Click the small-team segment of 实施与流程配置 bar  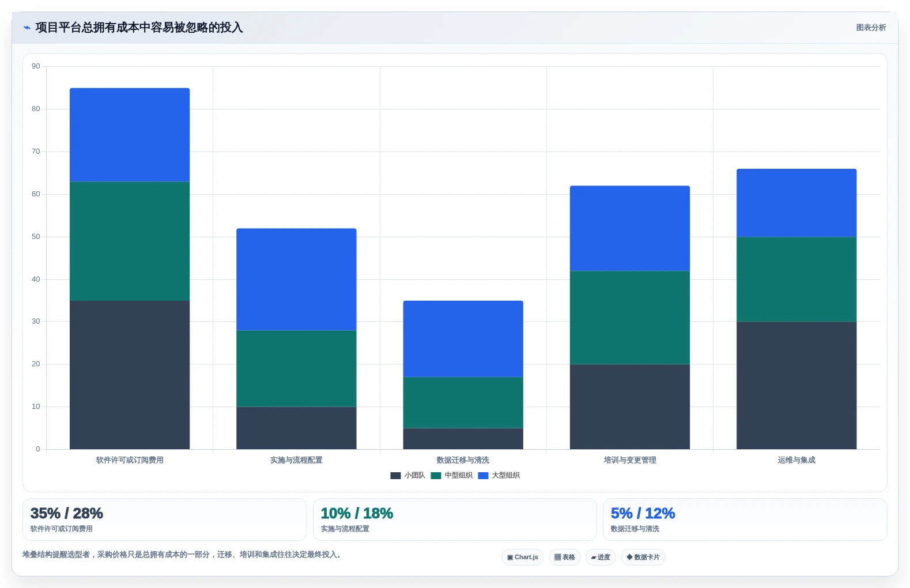coord(296,428)
